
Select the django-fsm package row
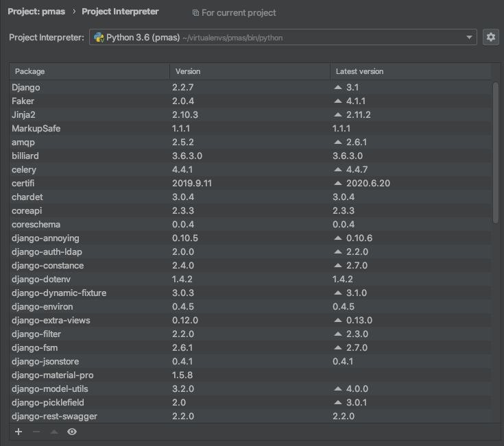click(250, 347)
